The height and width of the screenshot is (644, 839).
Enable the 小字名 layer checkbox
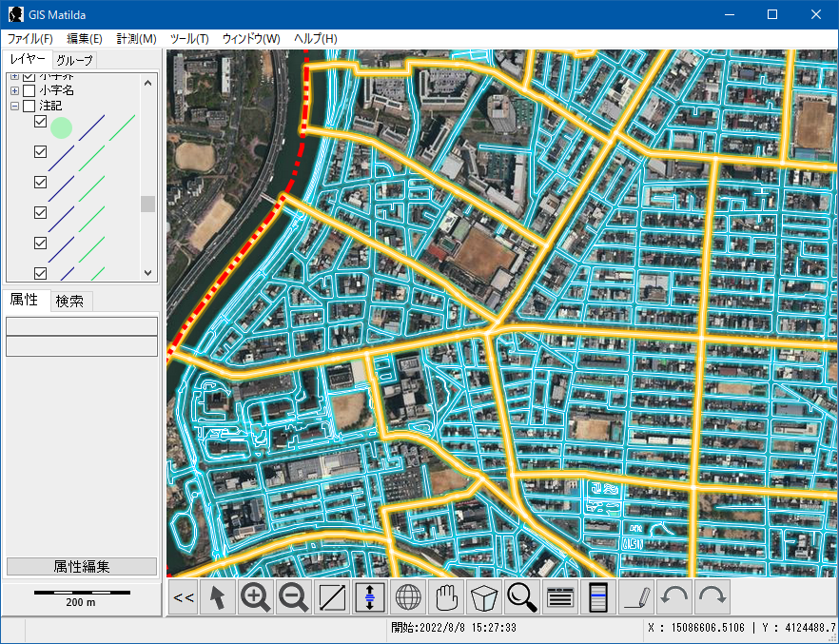(29, 90)
